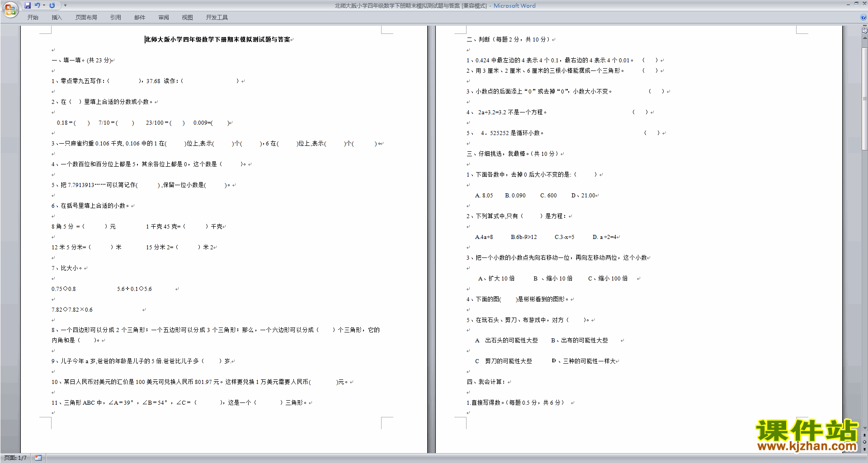Click the vertical scrollbar up arrow
The height and width of the screenshot is (463, 868).
[865, 38]
